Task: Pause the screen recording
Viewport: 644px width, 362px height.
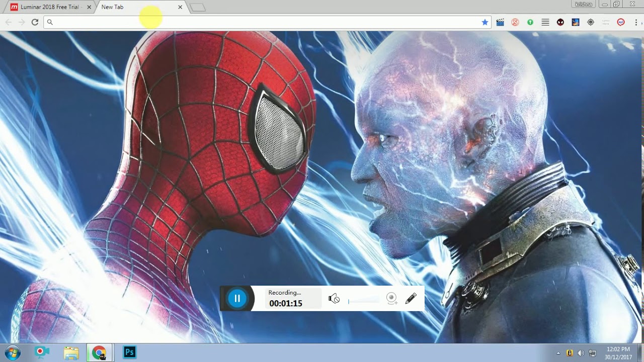Action: pos(237,298)
